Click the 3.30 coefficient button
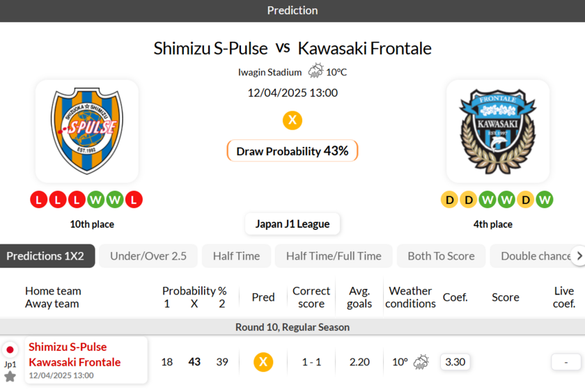The image size is (585, 392). [455, 362]
